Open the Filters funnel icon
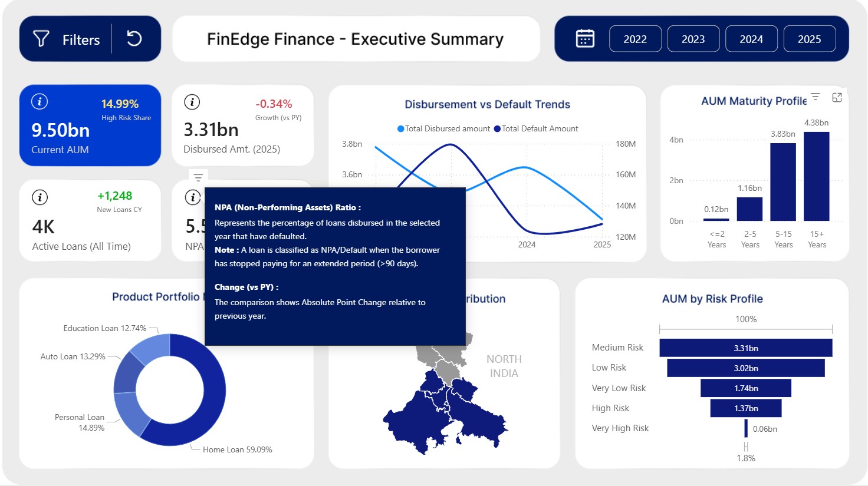Screen dimensions: 868x486 (41, 39)
